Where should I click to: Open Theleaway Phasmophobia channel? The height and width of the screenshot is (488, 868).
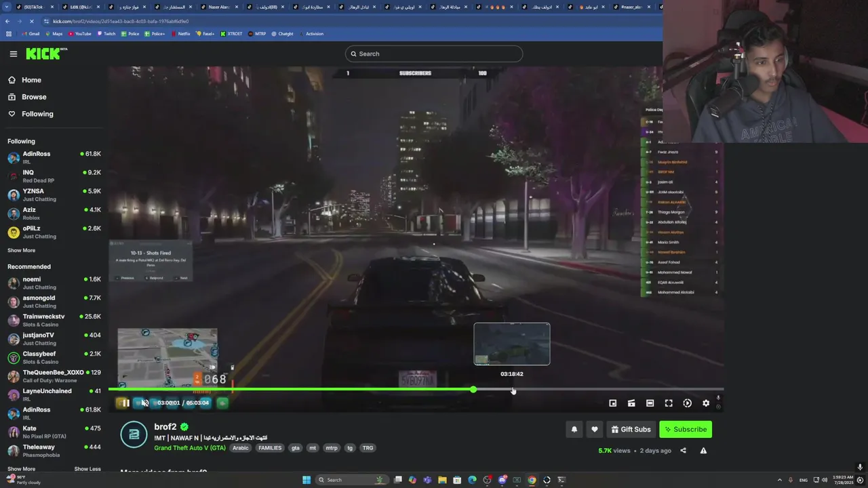(54, 451)
